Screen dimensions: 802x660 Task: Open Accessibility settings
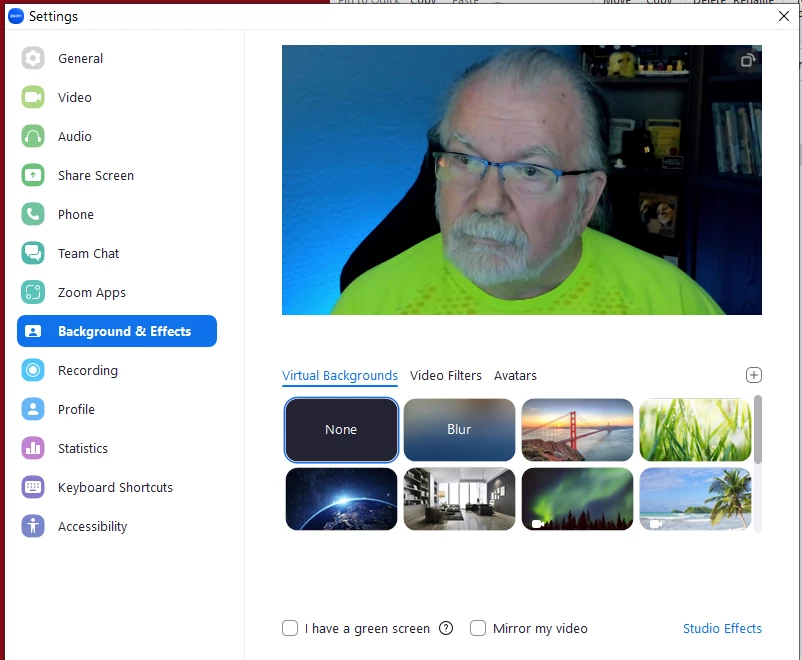[x=117, y=526]
